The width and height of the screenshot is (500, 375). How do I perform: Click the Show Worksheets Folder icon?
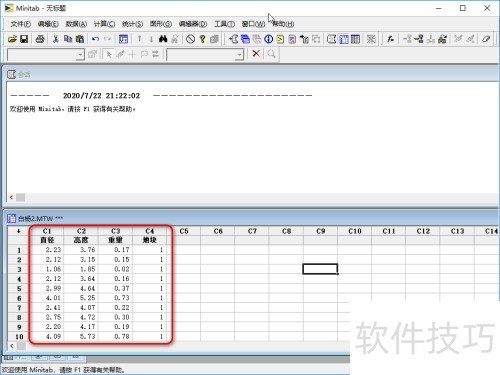pos(245,39)
